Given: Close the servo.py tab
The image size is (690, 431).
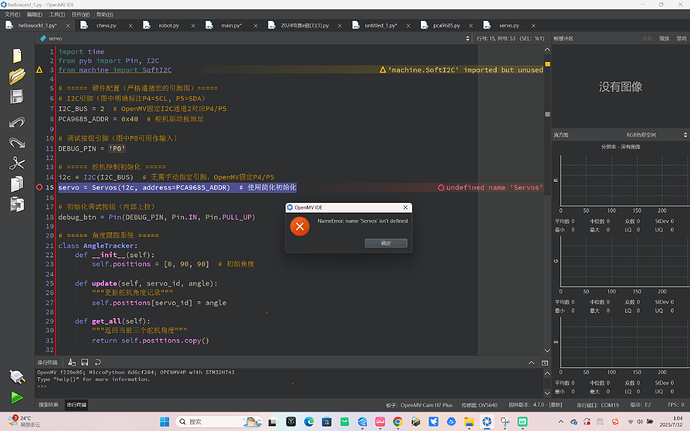Looking at the screenshot, I should (x=533, y=26).
